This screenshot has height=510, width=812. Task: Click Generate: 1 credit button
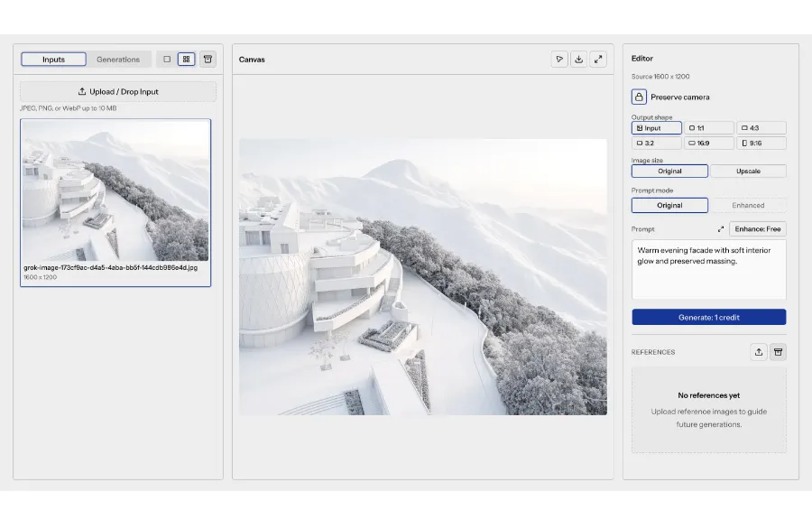click(709, 317)
